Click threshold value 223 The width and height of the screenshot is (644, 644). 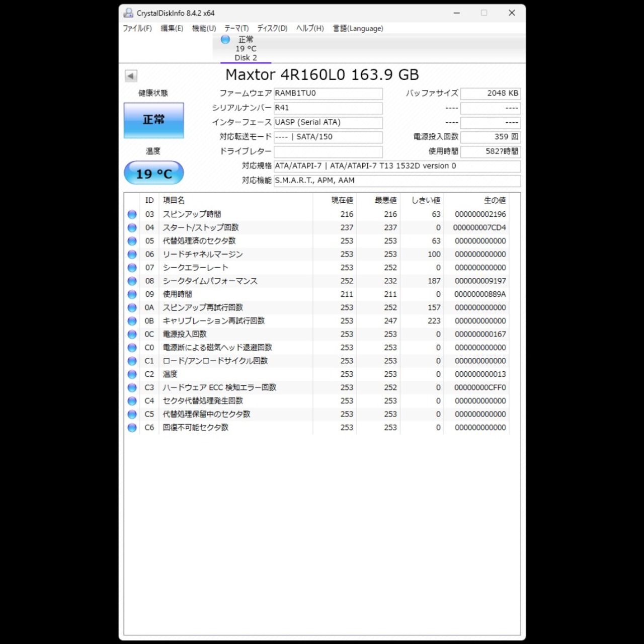434,321
